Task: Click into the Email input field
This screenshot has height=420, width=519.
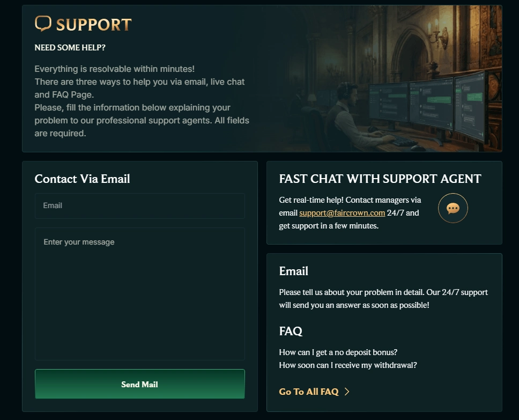Action: click(139, 205)
